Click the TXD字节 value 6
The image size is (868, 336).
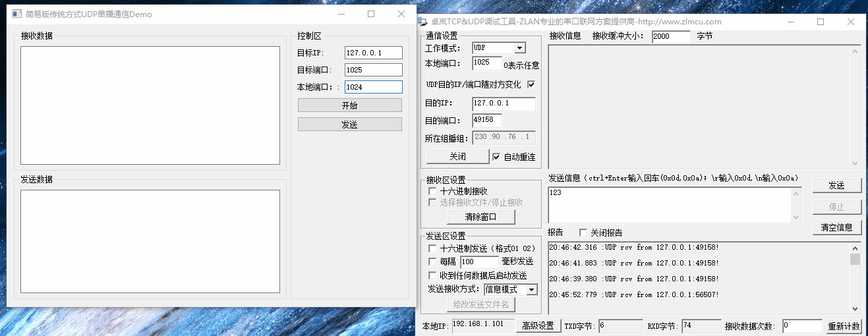coord(620,326)
